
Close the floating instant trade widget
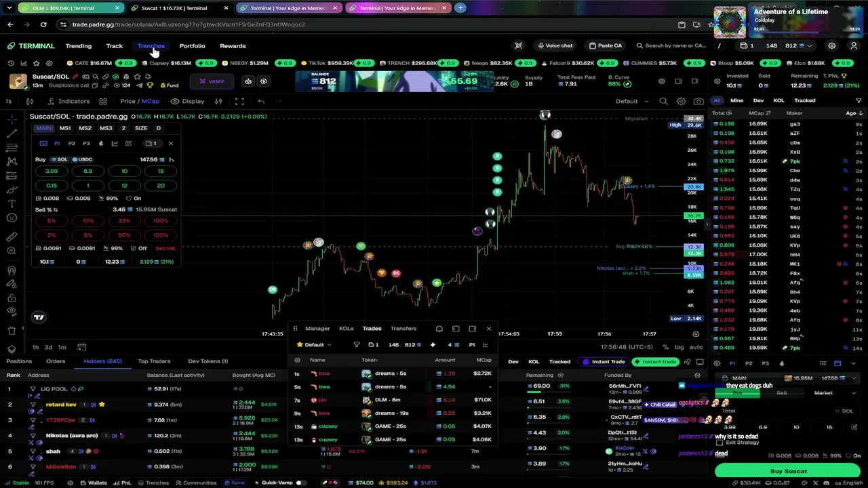point(170,144)
